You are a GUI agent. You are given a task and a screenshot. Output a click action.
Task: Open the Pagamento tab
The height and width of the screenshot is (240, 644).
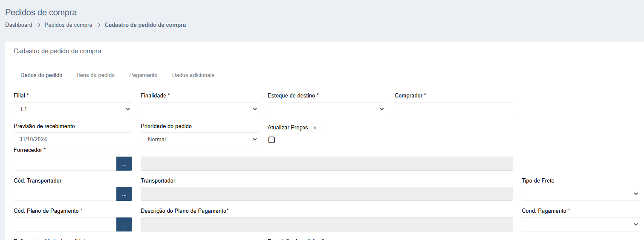143,75
